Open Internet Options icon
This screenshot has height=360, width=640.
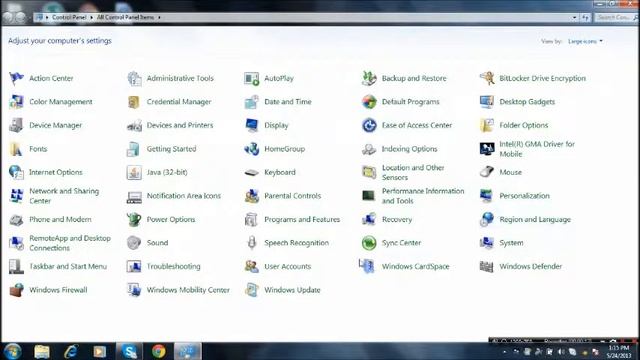[16, 172]
